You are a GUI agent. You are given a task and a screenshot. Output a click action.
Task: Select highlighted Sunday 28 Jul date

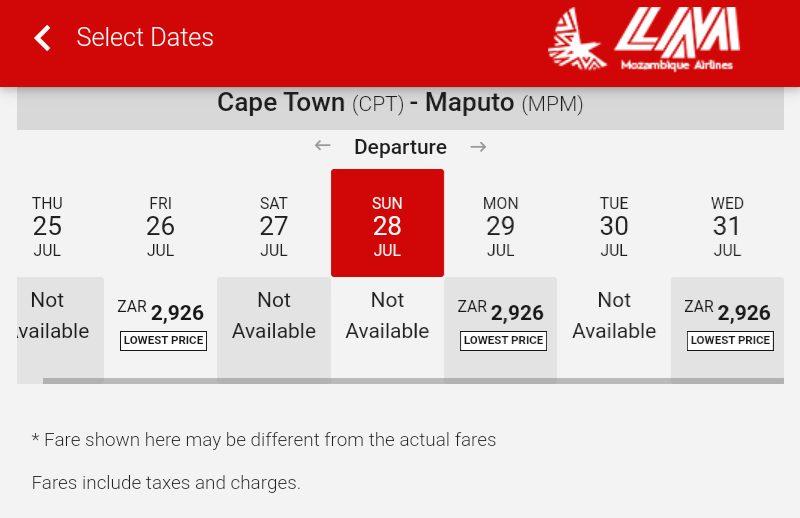coord(387,223)
